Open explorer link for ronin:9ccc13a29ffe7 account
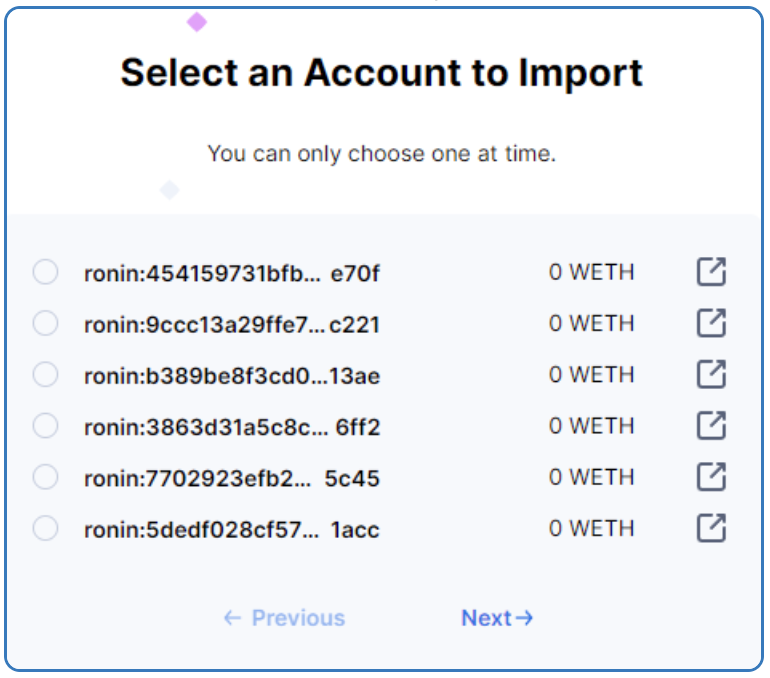This screenshot has height=678, width=770. [x=711, y=323]
